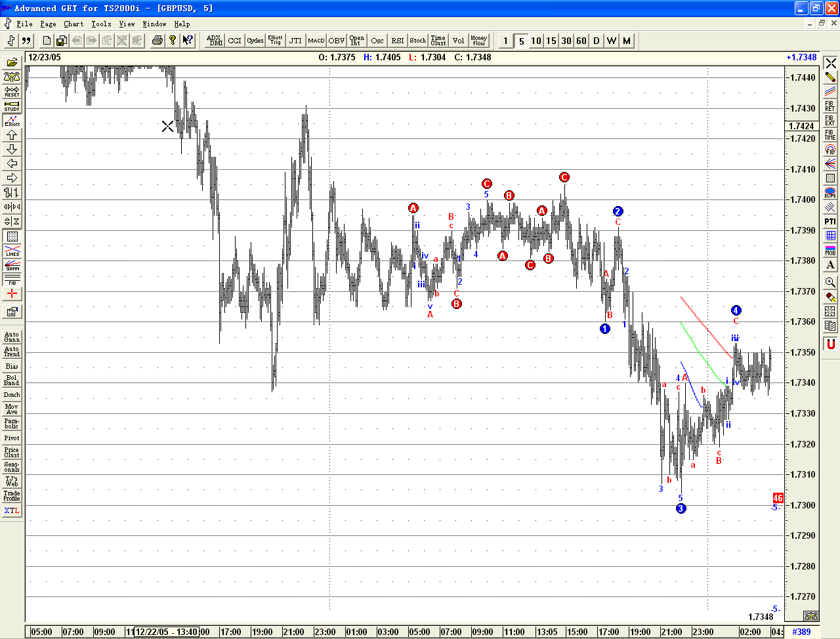840x639 pixels.
Task: Open the View menu
Action: 127,24
